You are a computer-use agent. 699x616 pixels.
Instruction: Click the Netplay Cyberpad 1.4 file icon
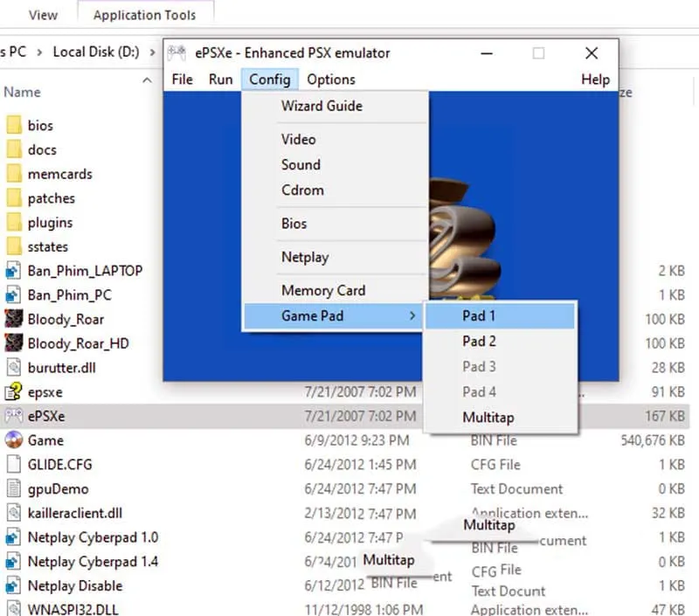(x=13, y=561)
